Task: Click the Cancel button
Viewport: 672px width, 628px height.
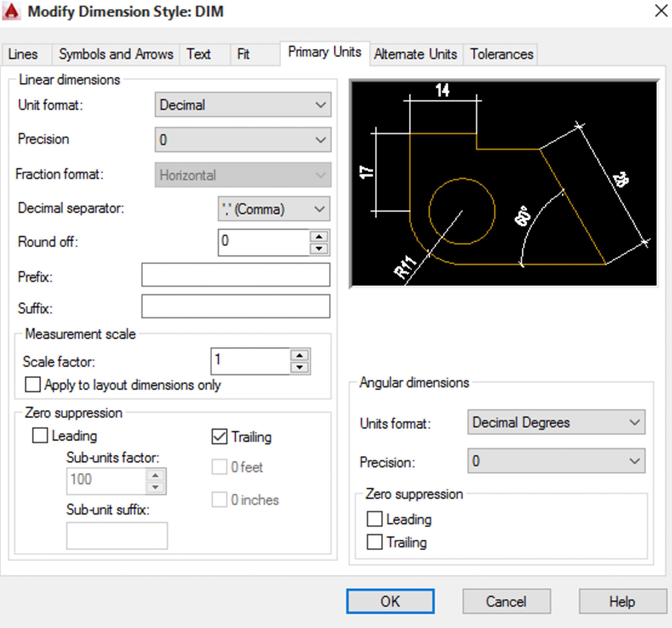Action: pos(506,601)
